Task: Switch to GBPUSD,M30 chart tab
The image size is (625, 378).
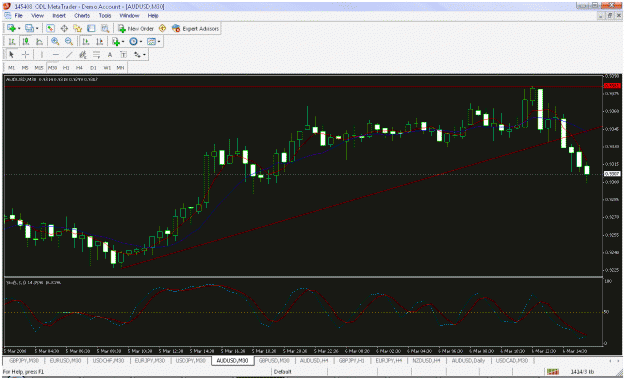Action: (274, 360)
